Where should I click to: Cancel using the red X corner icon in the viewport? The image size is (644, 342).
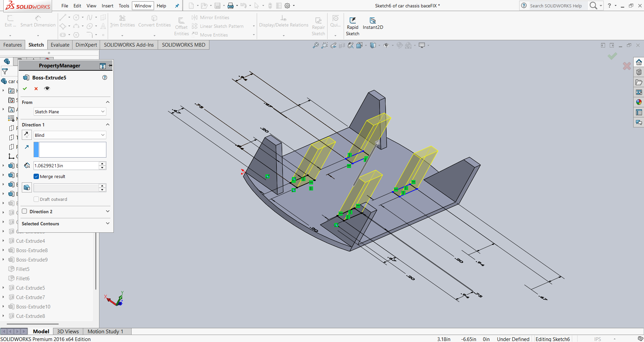pyautogui.click(x=627, y=66)
